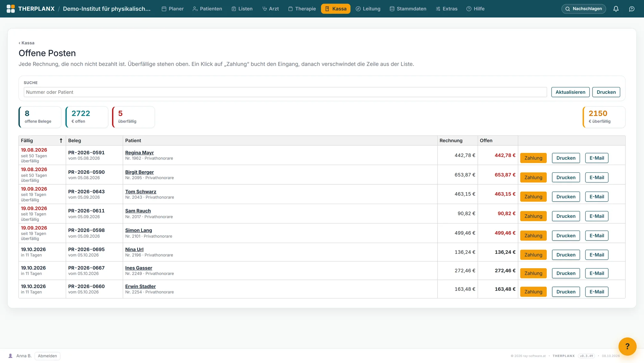The image size is (644, 363).
Task: Focus the Nummer oder Patient search field
Action: tap(285, 92)
